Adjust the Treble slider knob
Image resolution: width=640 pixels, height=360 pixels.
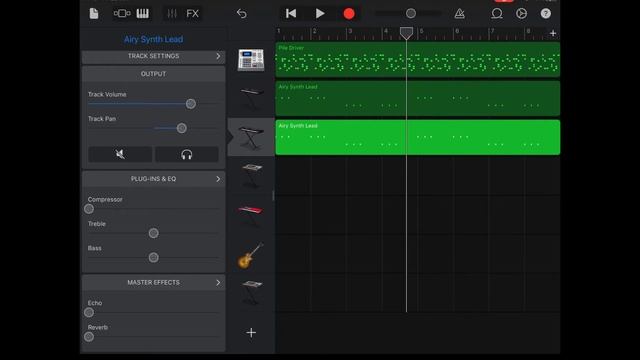click(153, 233)
